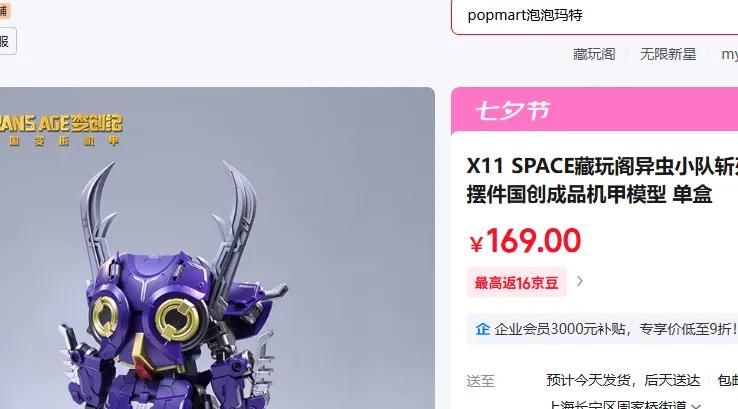The height and width of the screenshot is (409, 738).
Task: Expand the chevron next to 最高返16京豆
Action: [x=580, y=281]
